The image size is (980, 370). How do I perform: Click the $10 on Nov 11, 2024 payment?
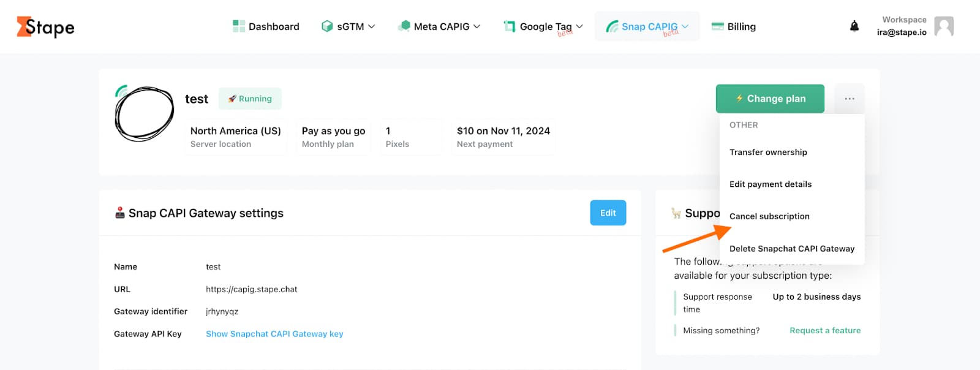tap(503, 137)
